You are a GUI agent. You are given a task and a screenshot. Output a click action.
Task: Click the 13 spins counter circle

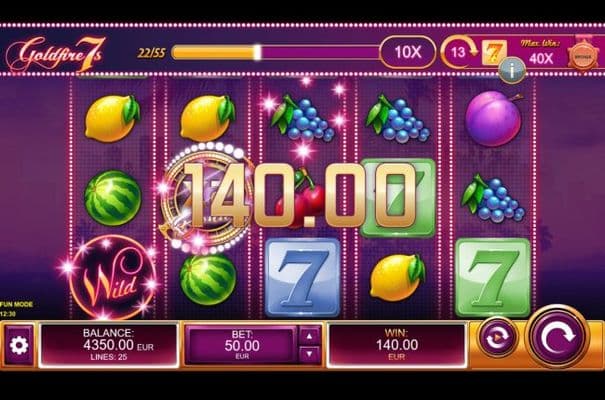[458, 52]
